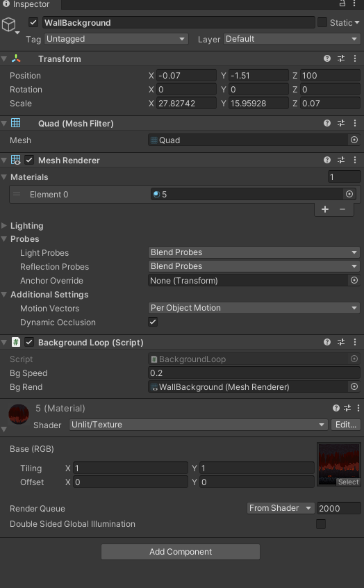Open the object picker for Element 0 material
364x588 pixels.
coord(349,194)
